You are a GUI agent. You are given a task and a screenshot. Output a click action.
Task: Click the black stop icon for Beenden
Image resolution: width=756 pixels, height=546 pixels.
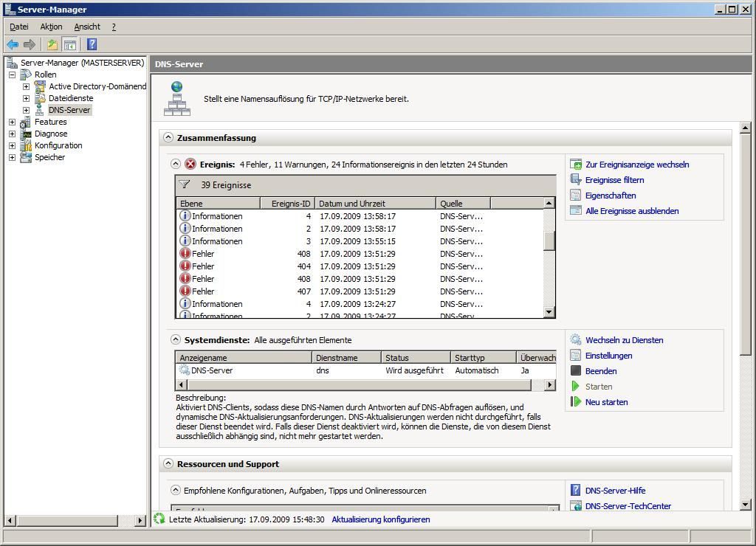576,370
